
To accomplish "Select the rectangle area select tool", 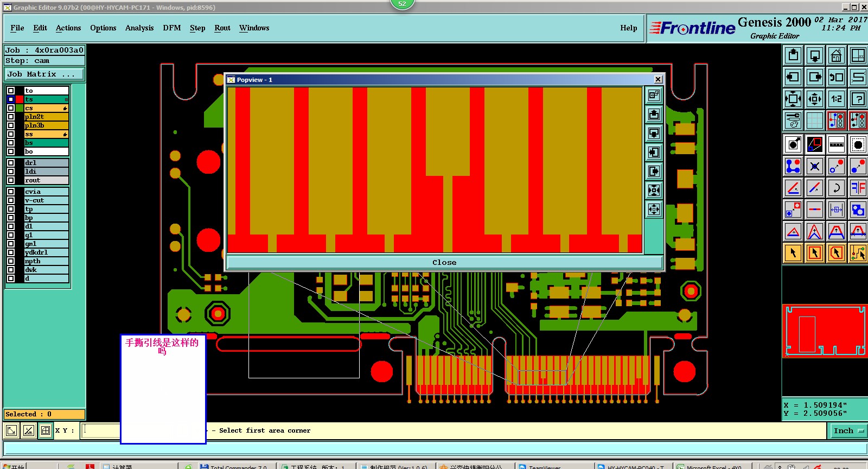I will pos(815,253).
